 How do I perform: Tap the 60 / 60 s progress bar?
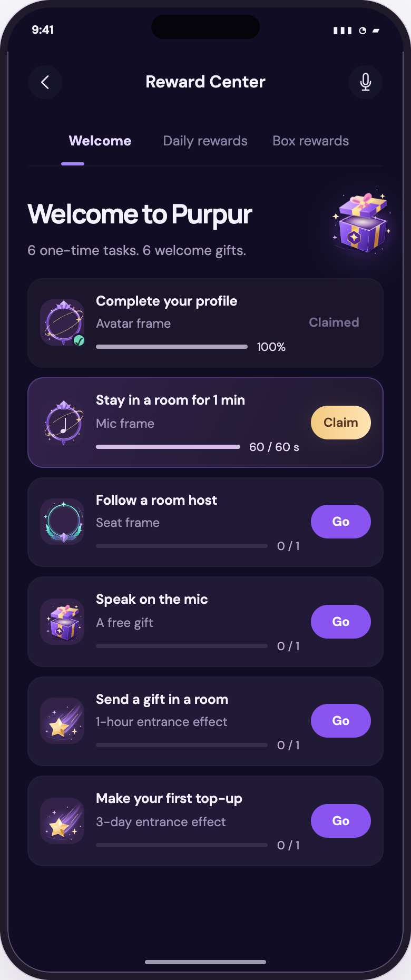coord(168,447)
